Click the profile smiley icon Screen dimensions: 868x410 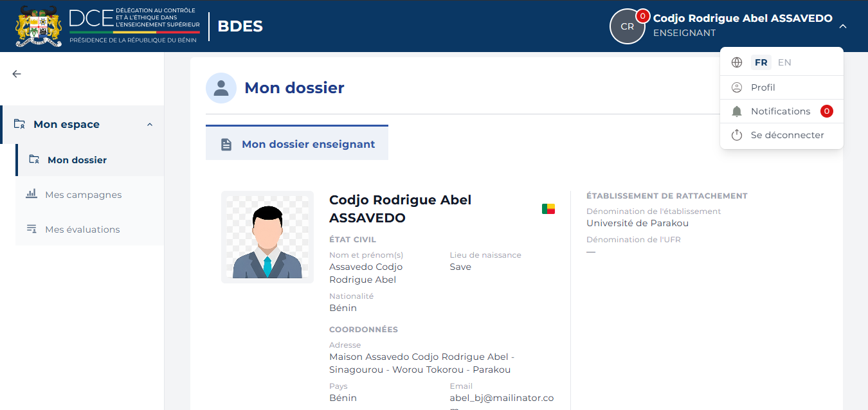pyautogui.click(x=737, y=87)
